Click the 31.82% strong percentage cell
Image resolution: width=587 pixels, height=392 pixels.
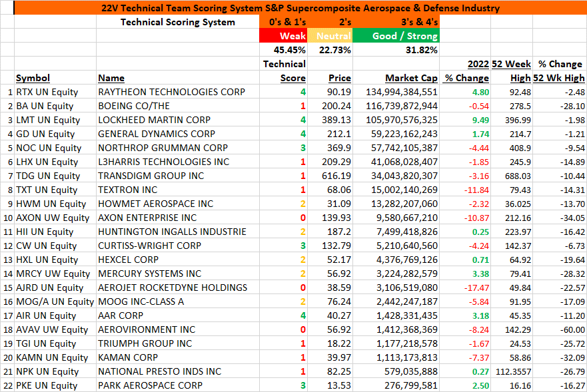(x=396, y=50)
